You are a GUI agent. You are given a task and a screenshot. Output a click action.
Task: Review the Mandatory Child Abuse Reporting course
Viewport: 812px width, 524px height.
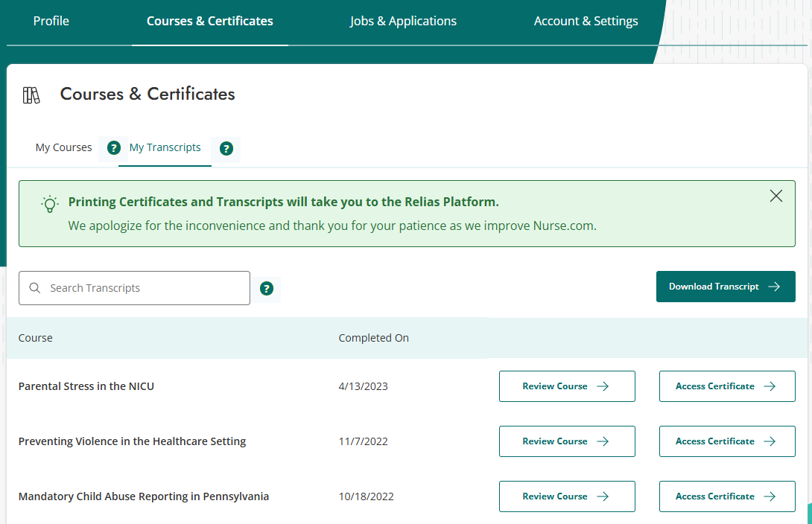[567, 496]
